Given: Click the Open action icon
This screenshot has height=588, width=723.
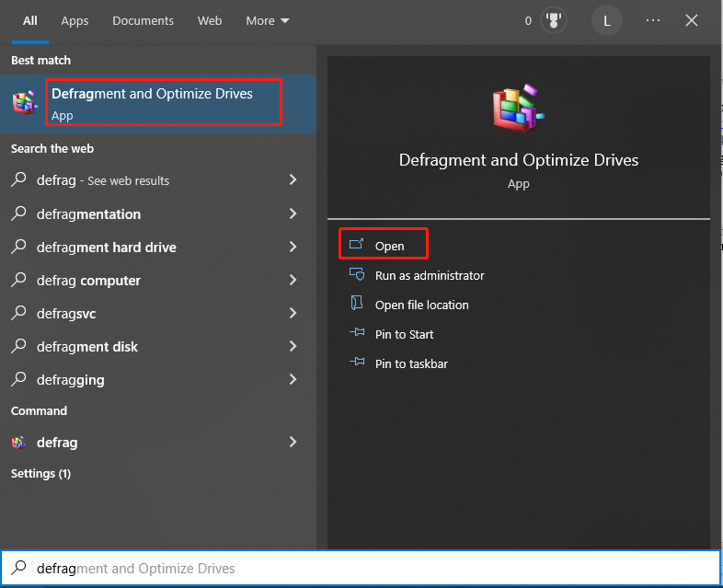Looking at the screenshot, I should click(356, 244).
